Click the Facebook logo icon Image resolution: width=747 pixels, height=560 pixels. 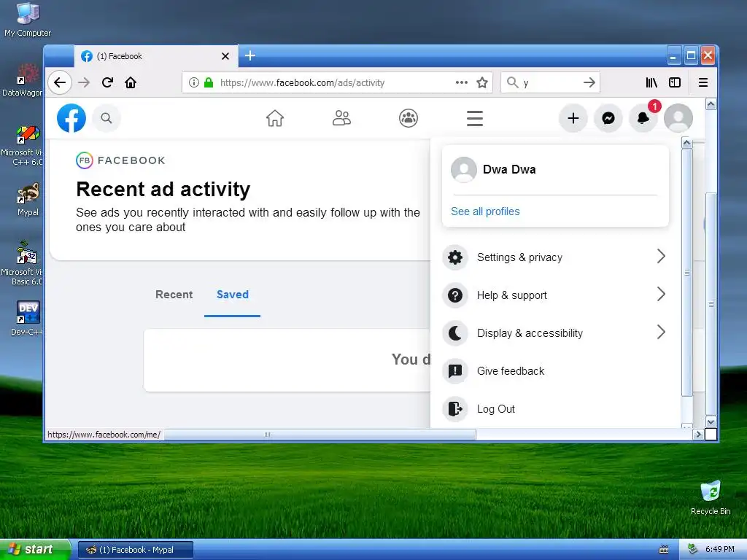[x=71, y=118]
